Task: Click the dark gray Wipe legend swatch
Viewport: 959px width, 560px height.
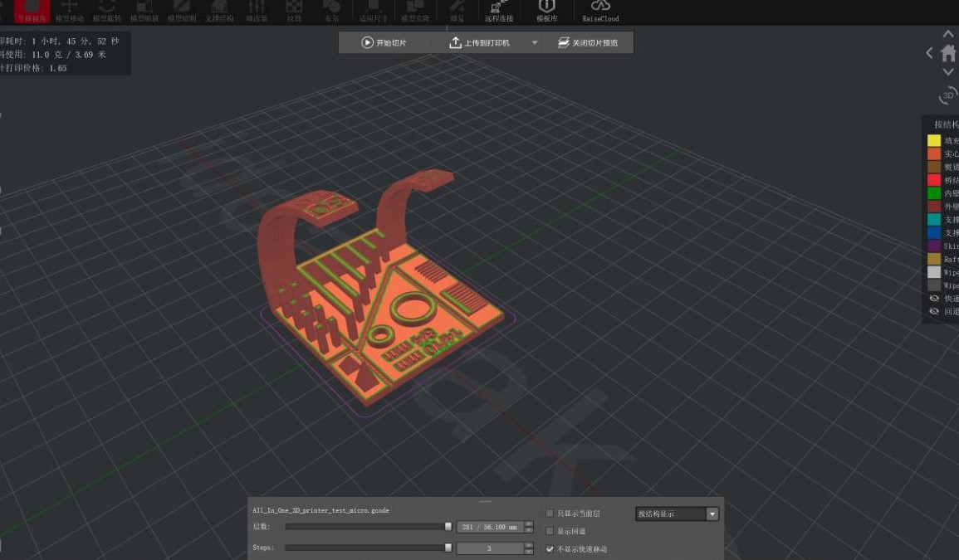Action: pyautogui.click(x=934, y=285)
